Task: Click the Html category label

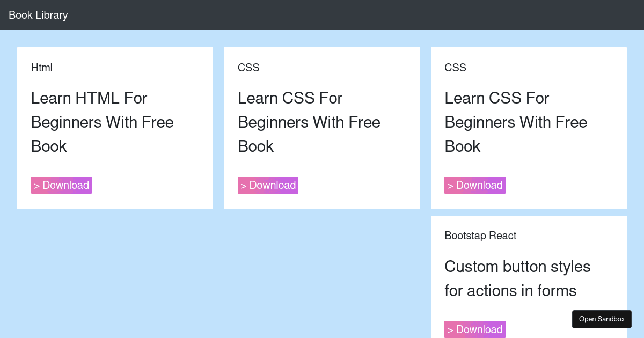Action: tap(42, 68)
